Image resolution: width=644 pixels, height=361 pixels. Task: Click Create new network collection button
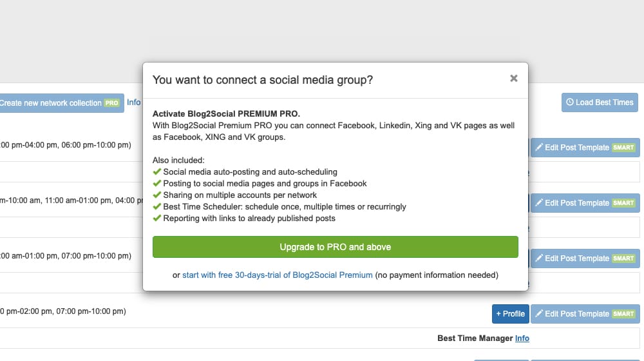[x=62, y=102]
